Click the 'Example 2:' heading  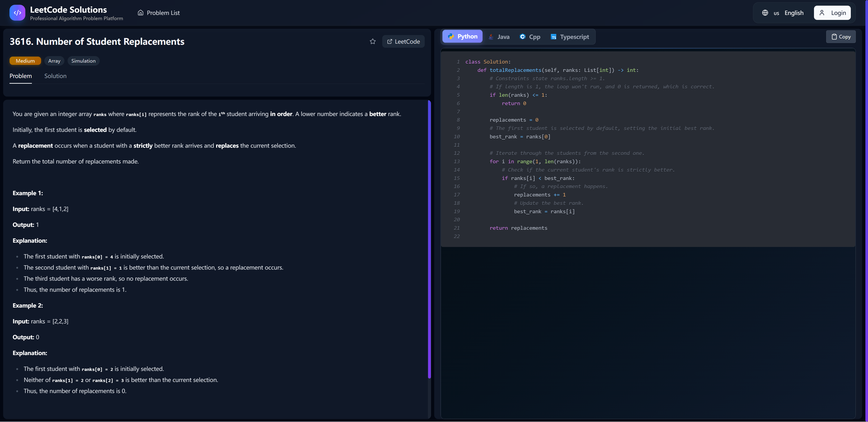[28, 305]
